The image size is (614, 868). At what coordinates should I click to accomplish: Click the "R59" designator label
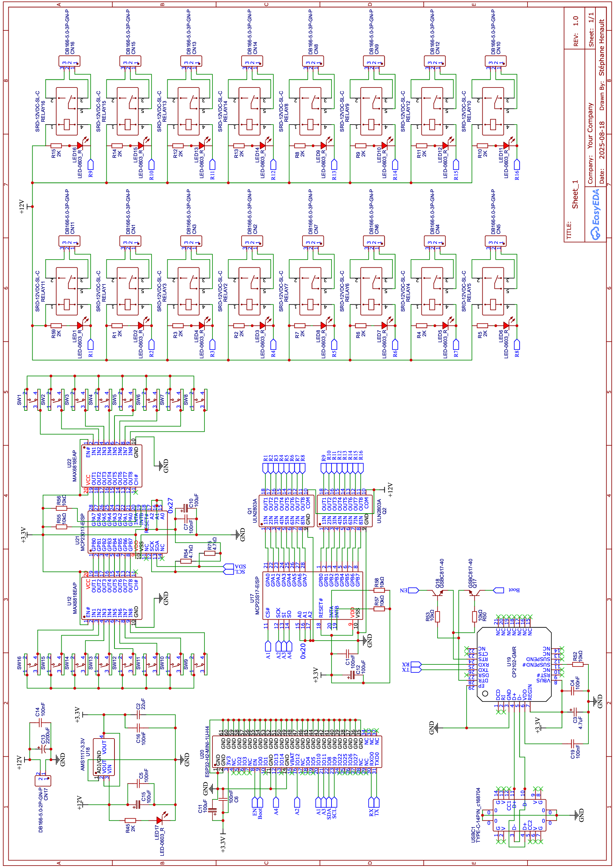point(53,334)
